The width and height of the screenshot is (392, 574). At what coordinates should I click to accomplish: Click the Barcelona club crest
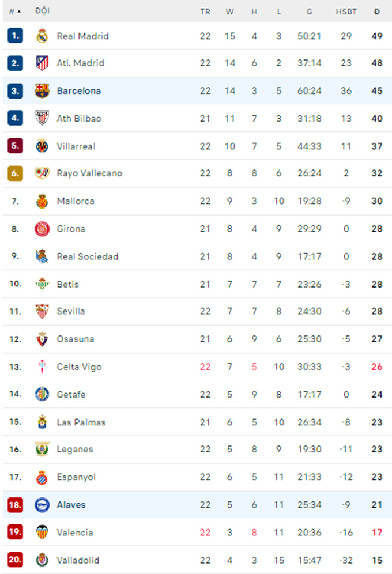42,91
